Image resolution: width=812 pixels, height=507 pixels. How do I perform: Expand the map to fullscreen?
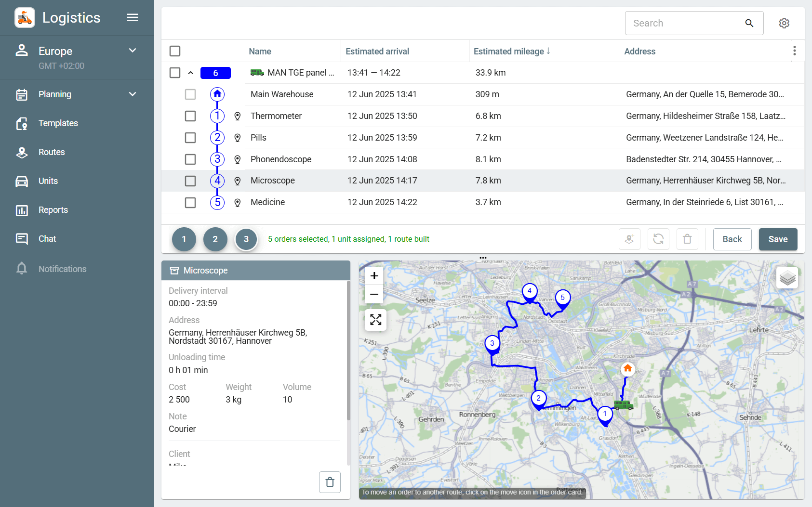(x=375, y=320)
